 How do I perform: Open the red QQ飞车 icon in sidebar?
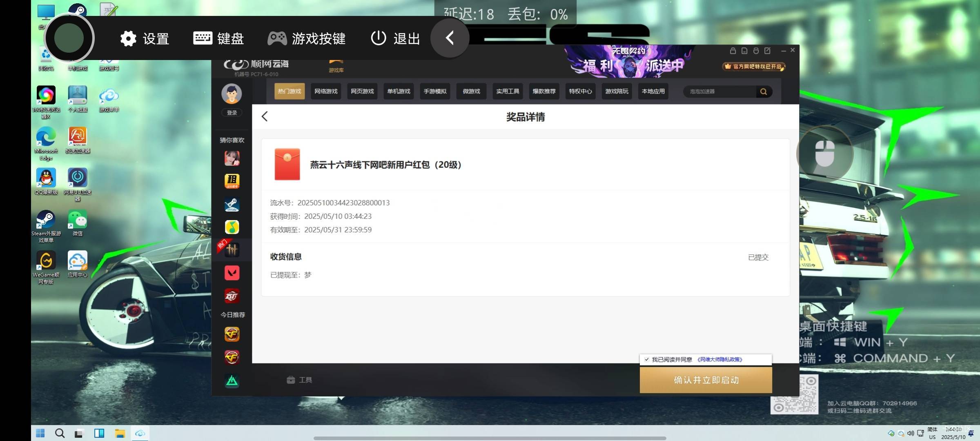[232, 296]
